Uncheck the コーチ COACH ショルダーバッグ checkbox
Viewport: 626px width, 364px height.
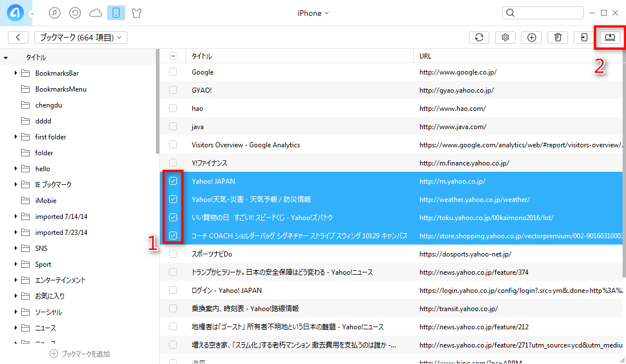pos(173,235)
